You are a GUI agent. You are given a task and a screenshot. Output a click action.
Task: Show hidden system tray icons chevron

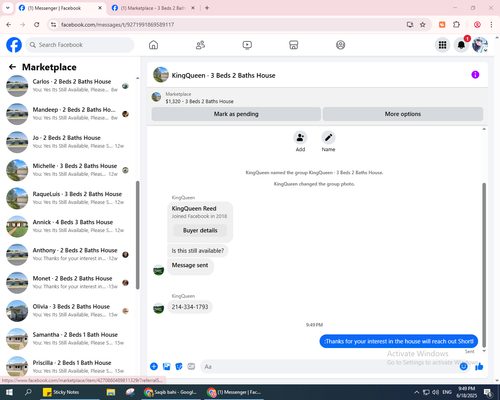click(x=416, y=392)
